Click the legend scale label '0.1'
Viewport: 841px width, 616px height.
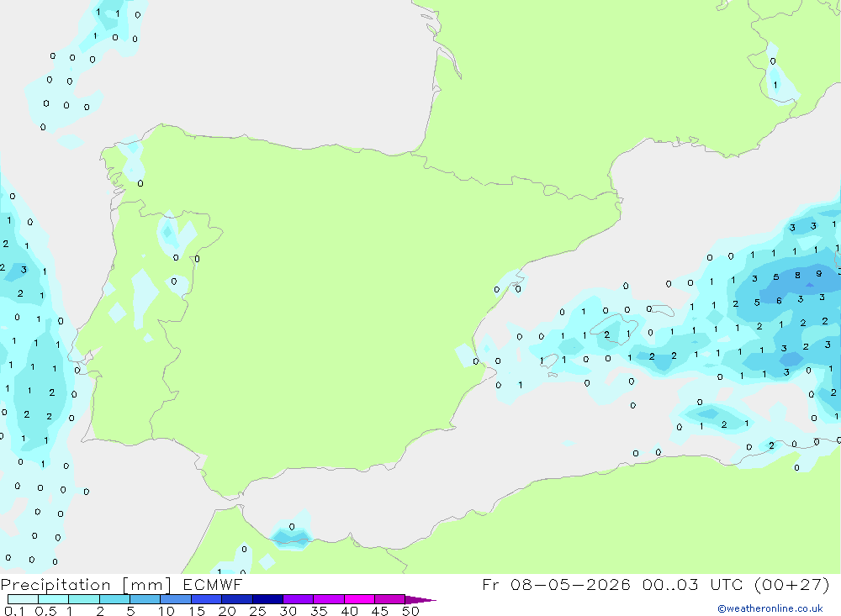pos(14,611)
